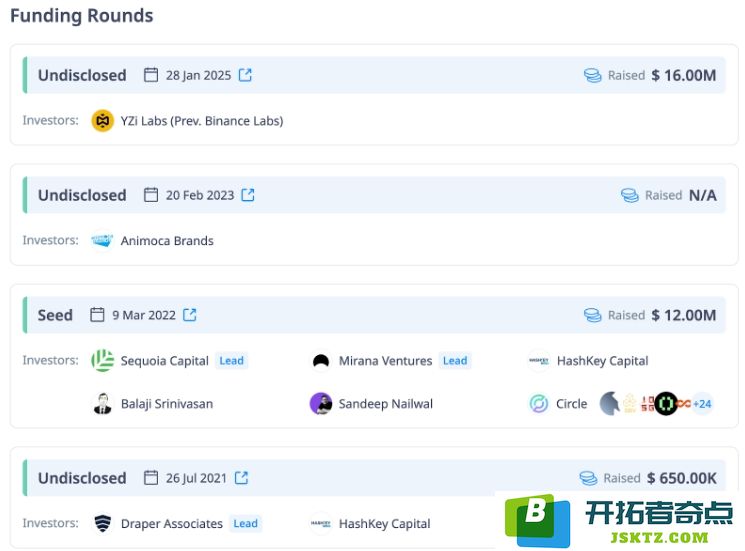Click calendar icon beside 20 Feb 2023
Screen dimensions: 745x551
(151, 195)
